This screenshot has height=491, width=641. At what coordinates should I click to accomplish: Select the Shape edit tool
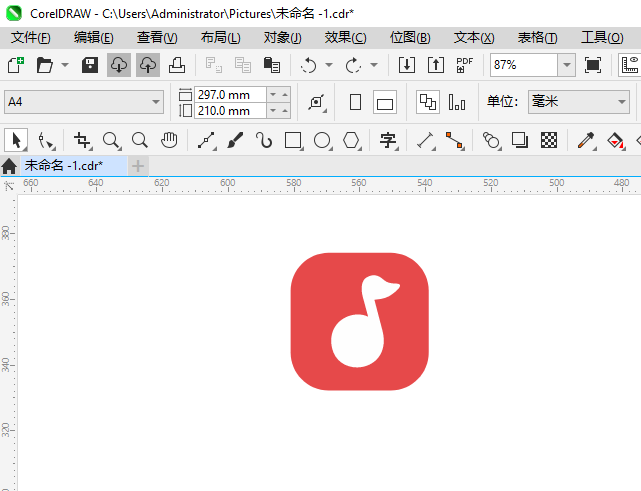[x=46, y=141]
